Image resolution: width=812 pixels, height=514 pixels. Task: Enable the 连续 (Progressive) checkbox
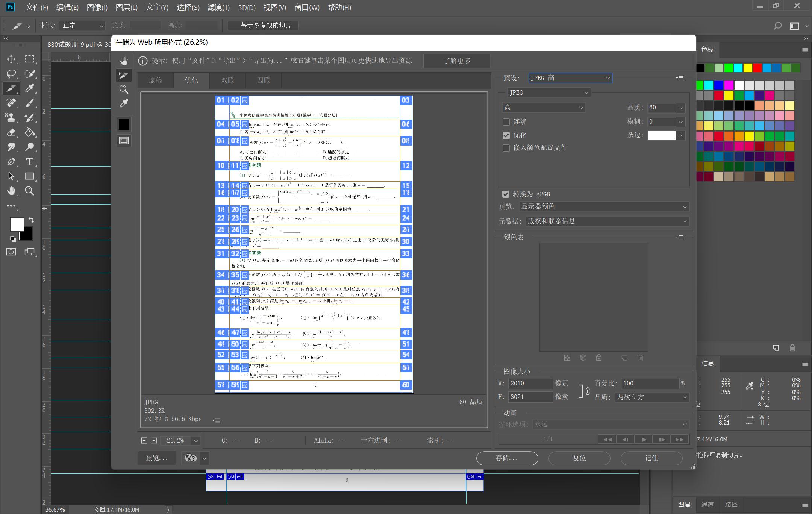(506, 122)
